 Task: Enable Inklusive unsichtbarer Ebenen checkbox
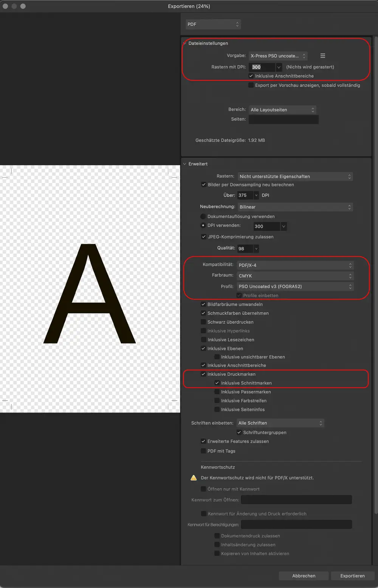point(217,357)
